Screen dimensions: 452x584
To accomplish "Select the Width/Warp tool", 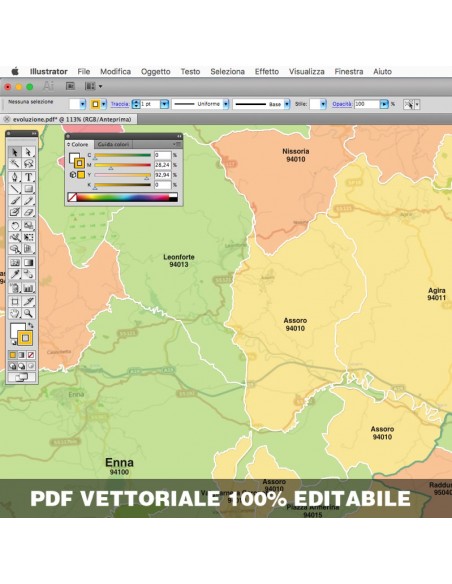I will 15,237.
